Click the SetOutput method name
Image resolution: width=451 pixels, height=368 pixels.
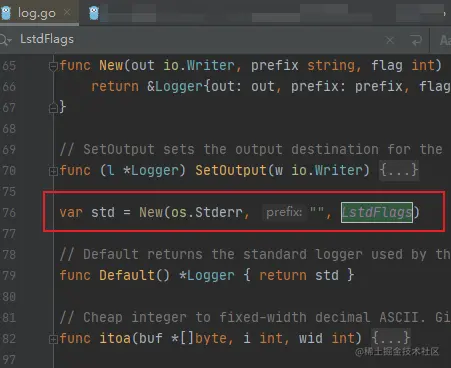[231, 171]
